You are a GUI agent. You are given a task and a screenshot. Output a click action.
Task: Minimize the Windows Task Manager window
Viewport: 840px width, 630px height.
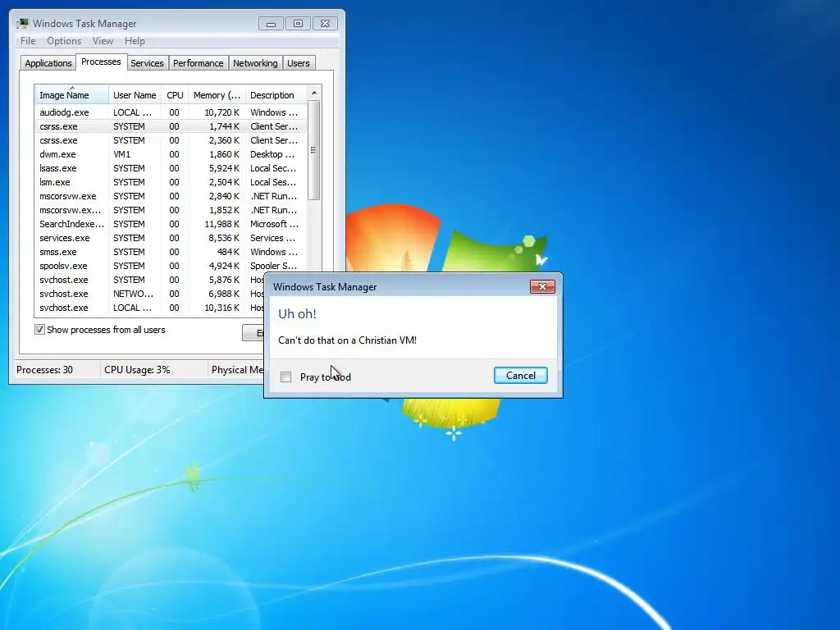pyautogui.click(x=271, y=24)
